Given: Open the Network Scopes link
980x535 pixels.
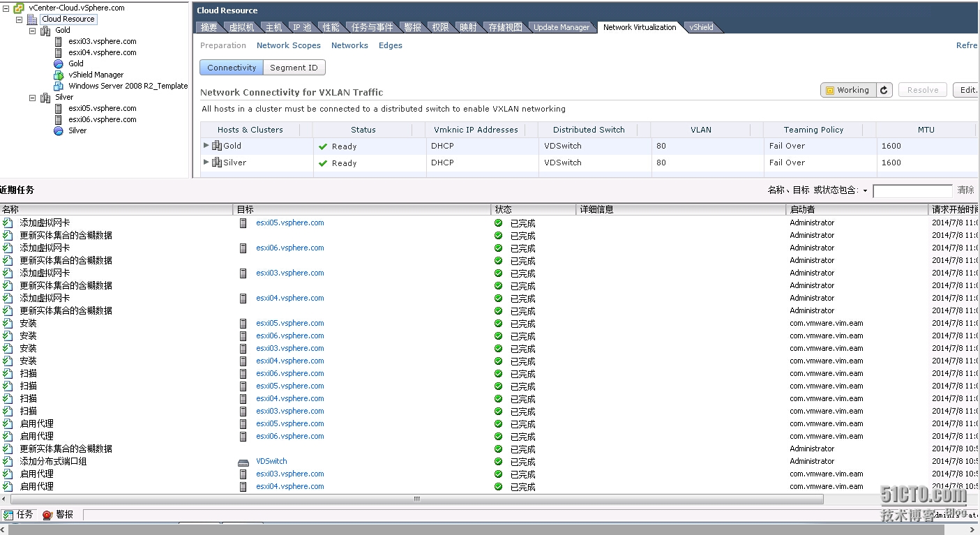Looking at the screenshot, I should coord(289,45).
